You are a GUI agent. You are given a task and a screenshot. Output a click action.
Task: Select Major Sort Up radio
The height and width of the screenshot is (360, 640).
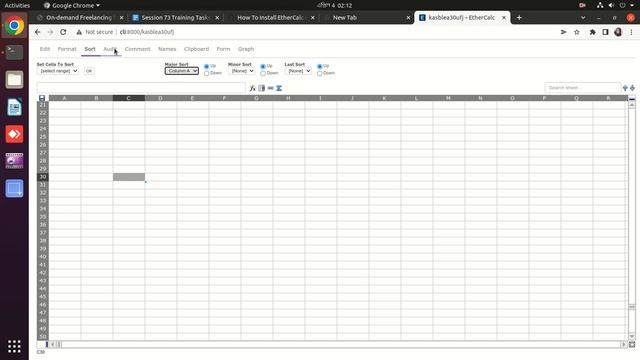[x=207, y=66]
